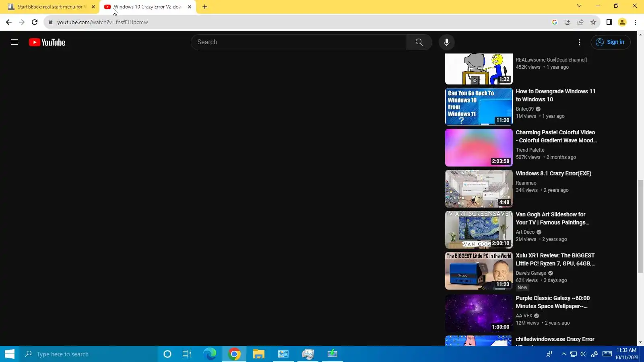The width and height of the screenshot is (644, 362).
Task: Open File Explorer from the taskbar
Action: click(x=258, y=354)
